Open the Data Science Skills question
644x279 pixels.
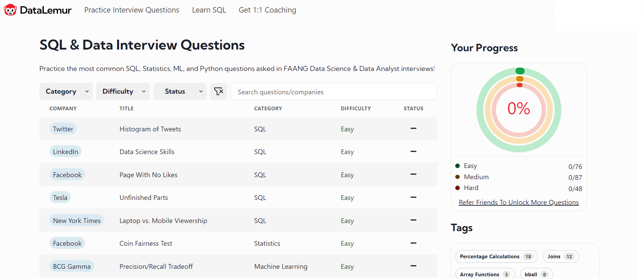coord(147,152)
